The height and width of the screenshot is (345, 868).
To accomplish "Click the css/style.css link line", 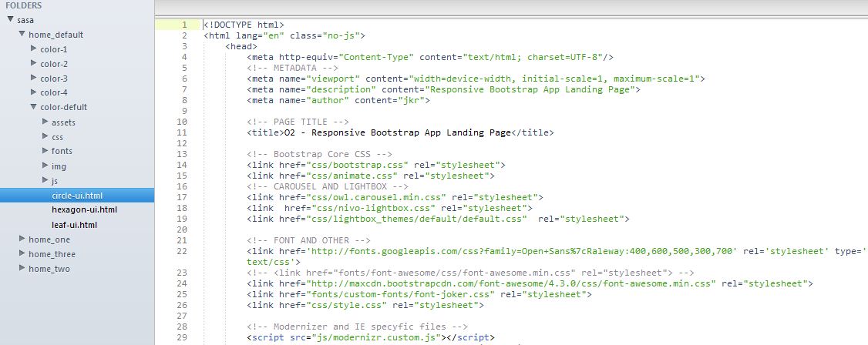I will [x=365, y=305].
